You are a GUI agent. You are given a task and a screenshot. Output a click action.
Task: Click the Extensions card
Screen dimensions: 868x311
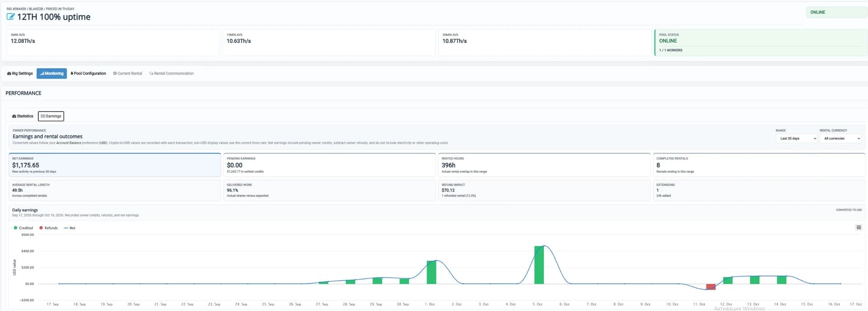point(759,190)
